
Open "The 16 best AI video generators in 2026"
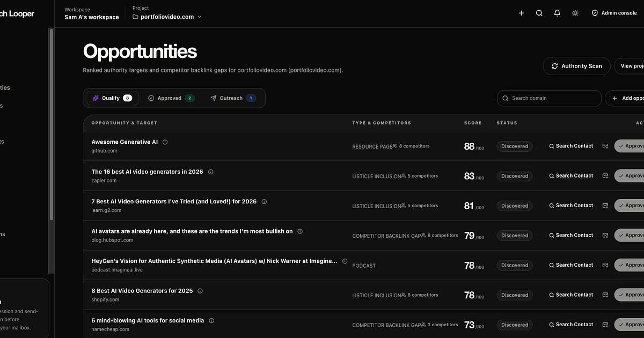tap(147, 172)
